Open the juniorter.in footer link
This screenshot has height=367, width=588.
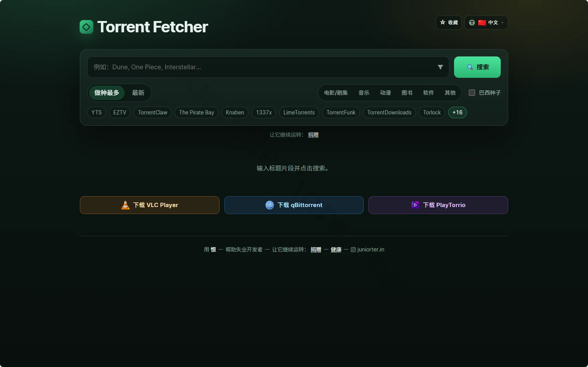tap(371, 250)
